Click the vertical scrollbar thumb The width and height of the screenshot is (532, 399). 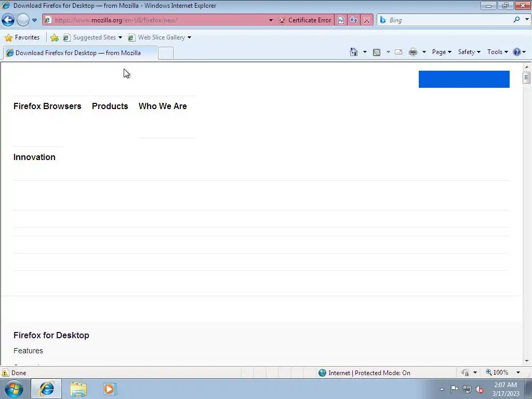pyautogui.click(x=527, y=77)
